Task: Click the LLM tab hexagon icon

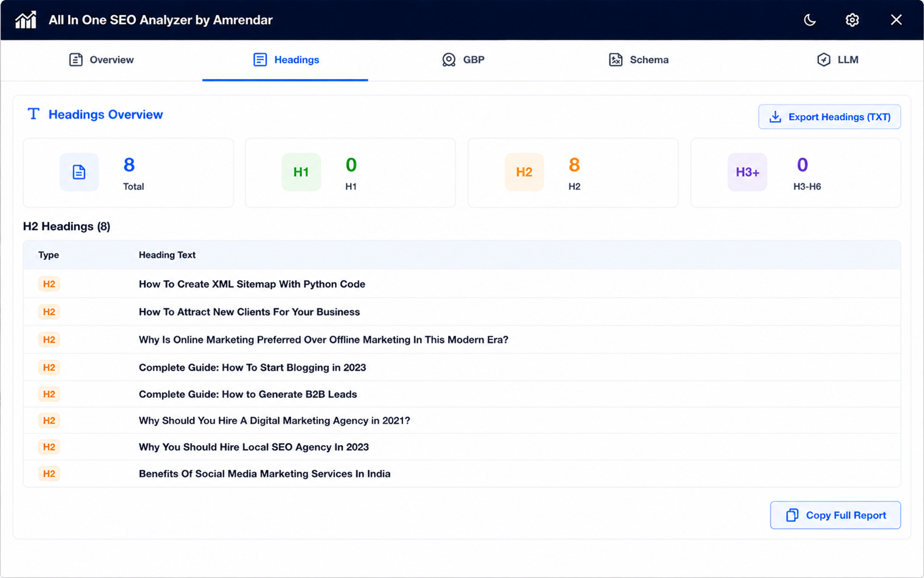Action: click(x=824, y=59)
